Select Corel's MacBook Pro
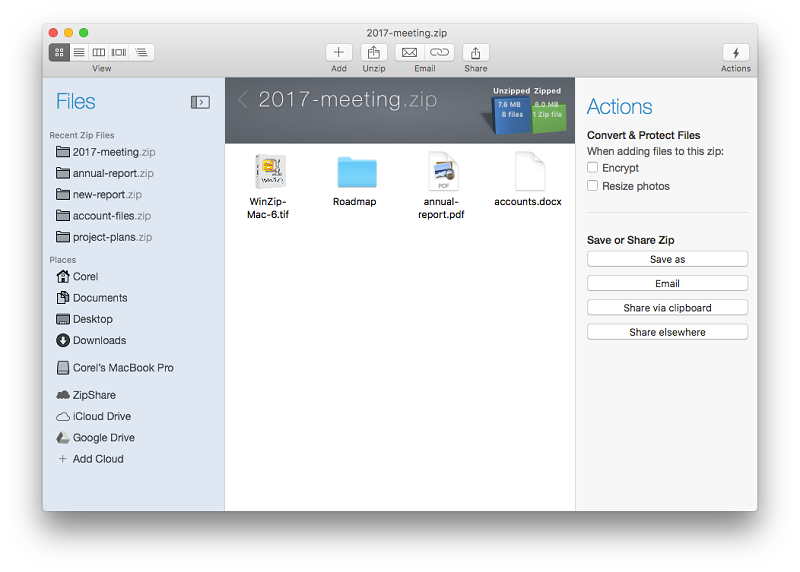The height and width of the screenshot is (572, 800). click(115, 367)
